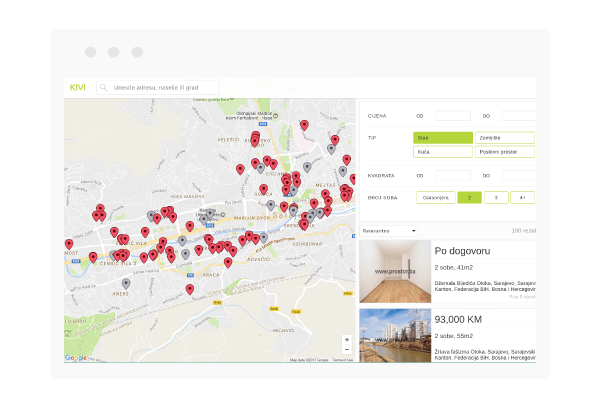
Task: Toggle the 2 rooms filter
Action: tap(470, 198)
